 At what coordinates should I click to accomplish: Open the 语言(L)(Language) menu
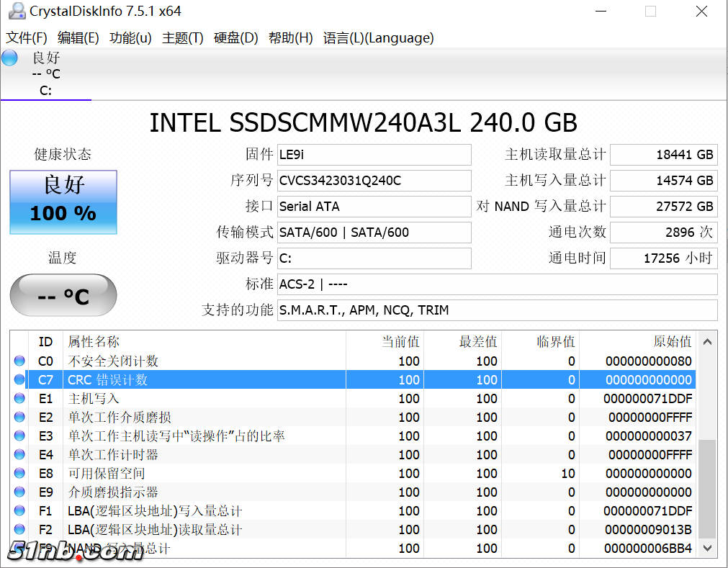(x=378, y=38)
